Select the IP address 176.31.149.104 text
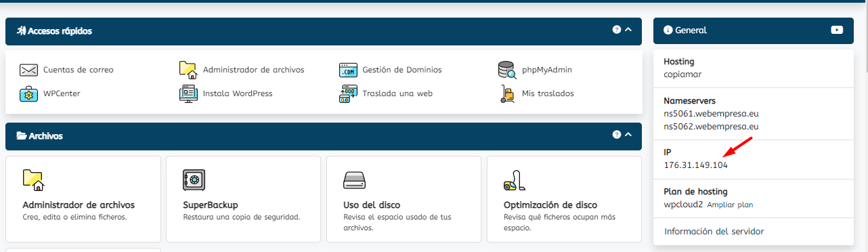Image resolution: width=868 pixels, height=252 pixels. click(696, 165)
